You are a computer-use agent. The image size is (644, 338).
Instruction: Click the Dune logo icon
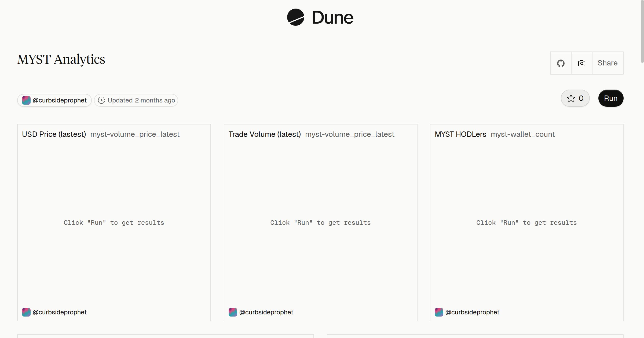[295, 17]
